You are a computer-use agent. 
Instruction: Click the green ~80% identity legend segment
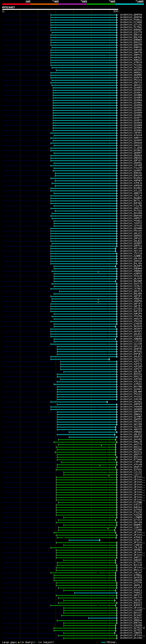coord(101,4)
